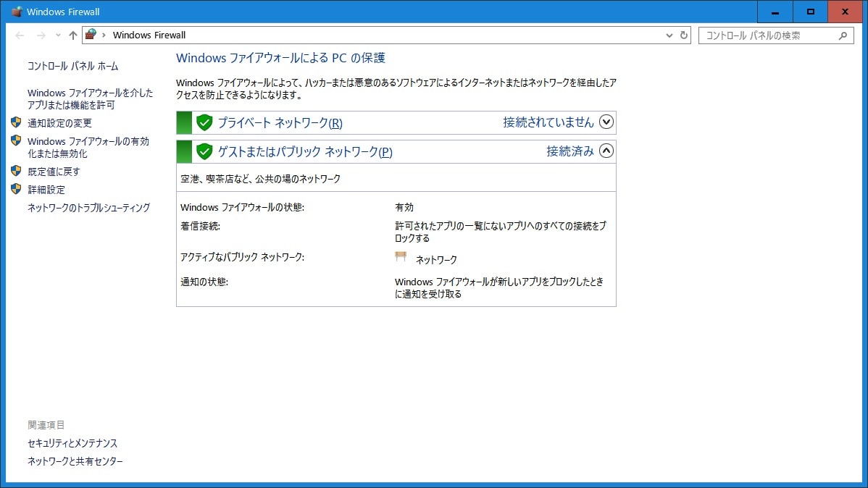Open Windows ファイアウォールの有効化または無効化 link
The width and height of the screenshot is (868, 488).
pyautogui.click(x=88, y=148)
